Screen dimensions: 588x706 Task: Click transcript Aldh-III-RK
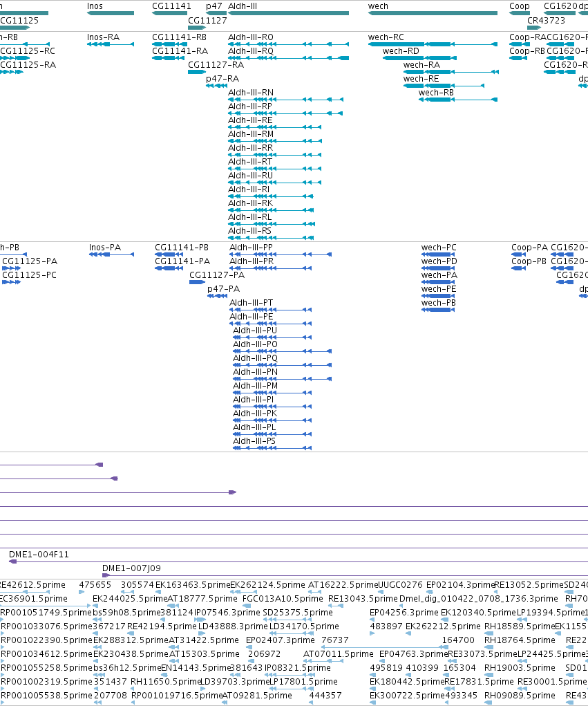tap(251, 203)
